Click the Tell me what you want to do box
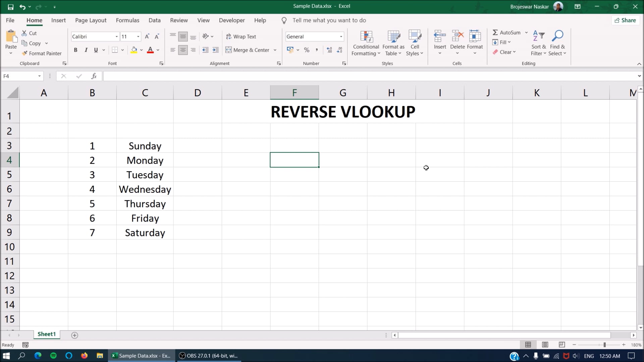This screenshot has width=644, height=362. click(x=329, y=20)
